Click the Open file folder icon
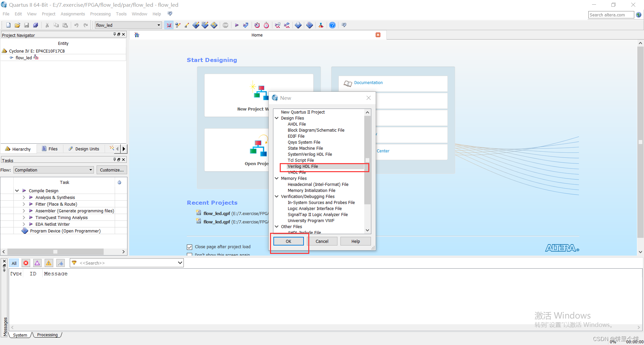644x345 pixels. click(17, 25)
